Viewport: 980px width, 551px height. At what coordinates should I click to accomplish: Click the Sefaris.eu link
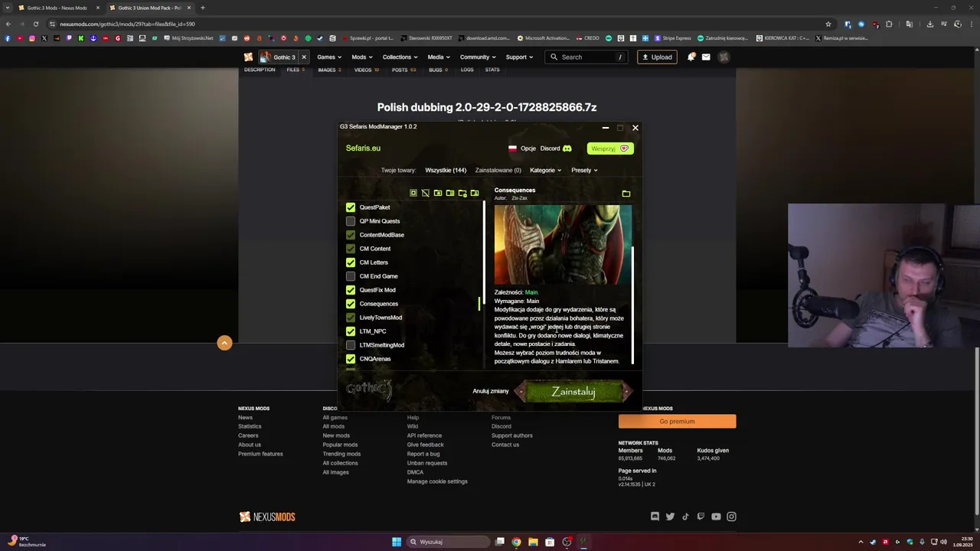(363, 148)
